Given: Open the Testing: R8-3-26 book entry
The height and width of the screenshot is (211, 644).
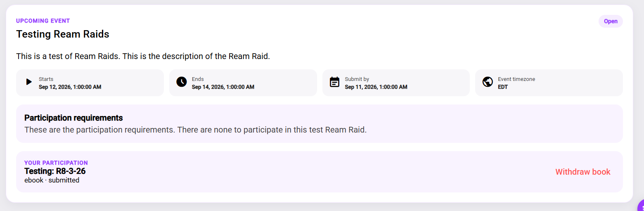Looking at the screenshot, I should coord(55,171).
